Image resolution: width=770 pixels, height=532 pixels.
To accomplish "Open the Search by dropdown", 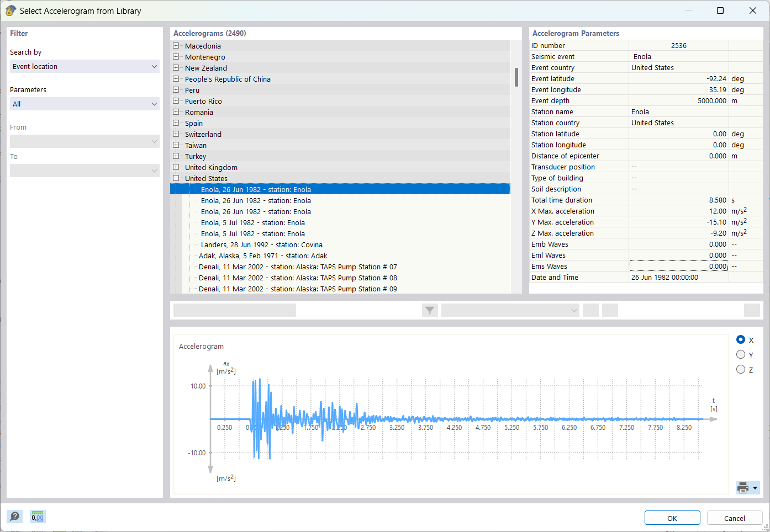I will (84, 66).
